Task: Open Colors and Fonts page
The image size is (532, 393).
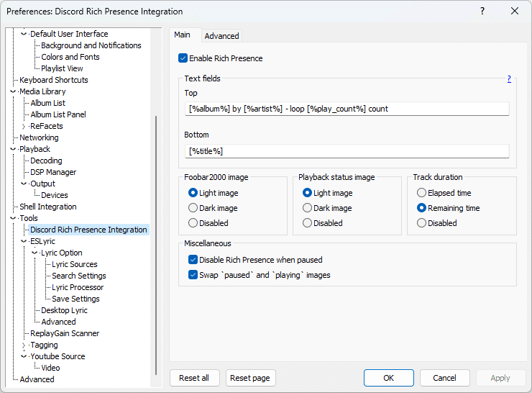Action: (x=70, y=57)
